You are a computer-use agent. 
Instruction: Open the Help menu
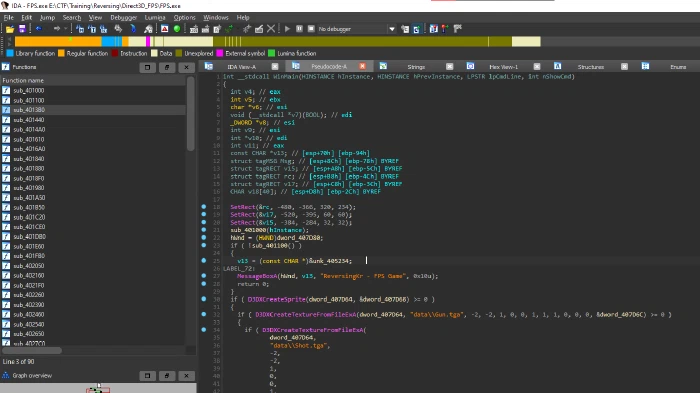(243, 17)
